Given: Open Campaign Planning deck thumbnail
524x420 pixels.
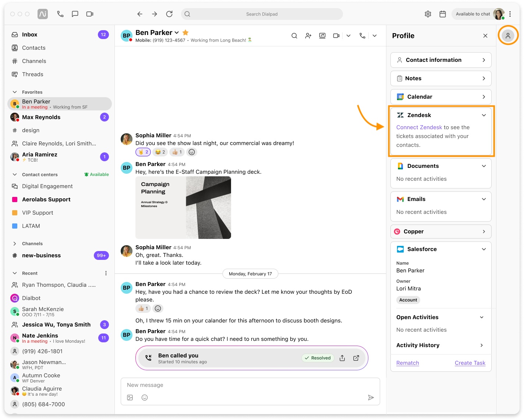Looking at the screenshot, I should click(183, 208).
